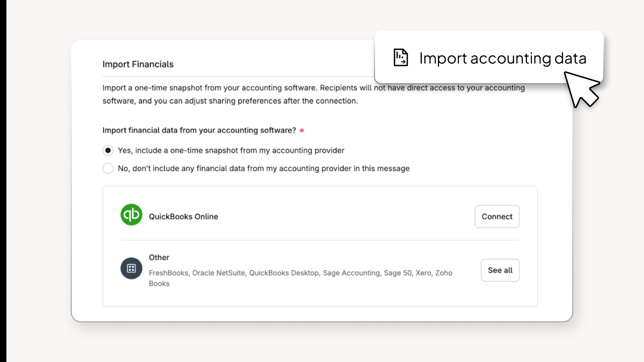The image size is (644, 362).
Task: Click the Xero provider name text
Action: coord(423,272)
